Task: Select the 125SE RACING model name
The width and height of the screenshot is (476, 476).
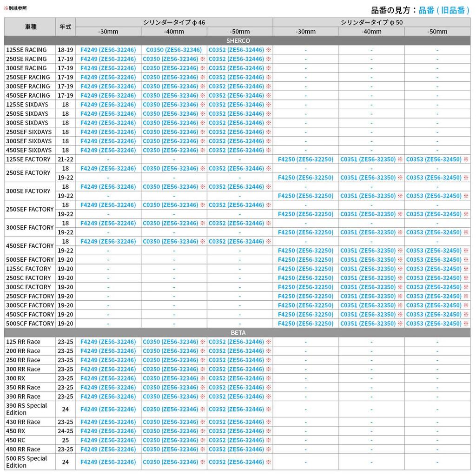Action: tap(26, 50)
